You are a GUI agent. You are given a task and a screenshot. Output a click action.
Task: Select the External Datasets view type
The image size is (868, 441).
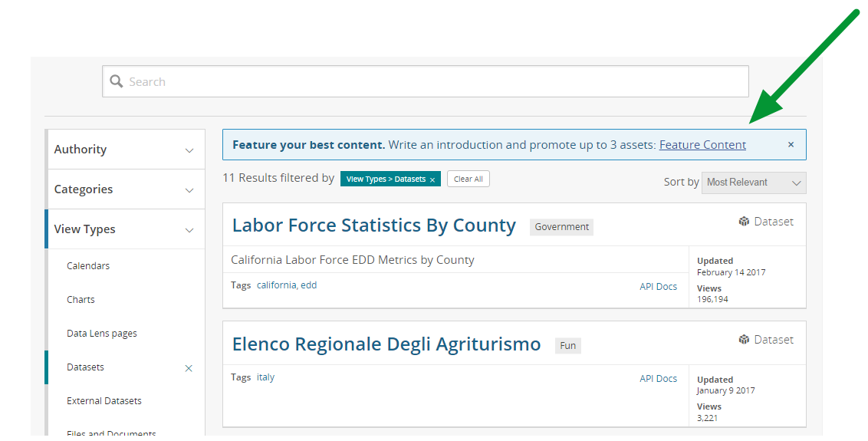104,401
